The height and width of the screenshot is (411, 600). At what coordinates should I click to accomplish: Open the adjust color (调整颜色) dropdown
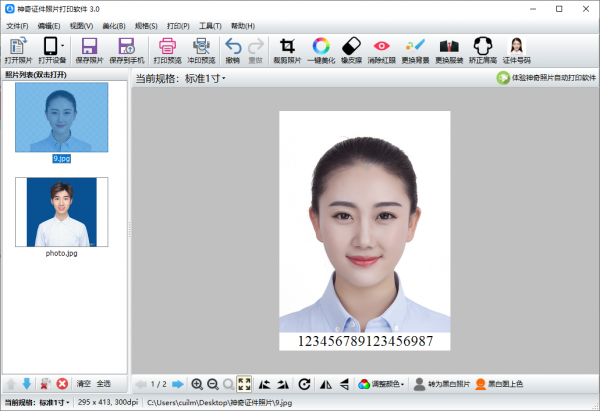pos(380,384)
